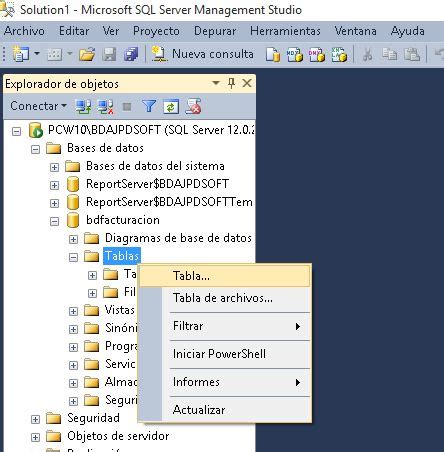Click the Copy toolbar icon

tap(389, 54)
